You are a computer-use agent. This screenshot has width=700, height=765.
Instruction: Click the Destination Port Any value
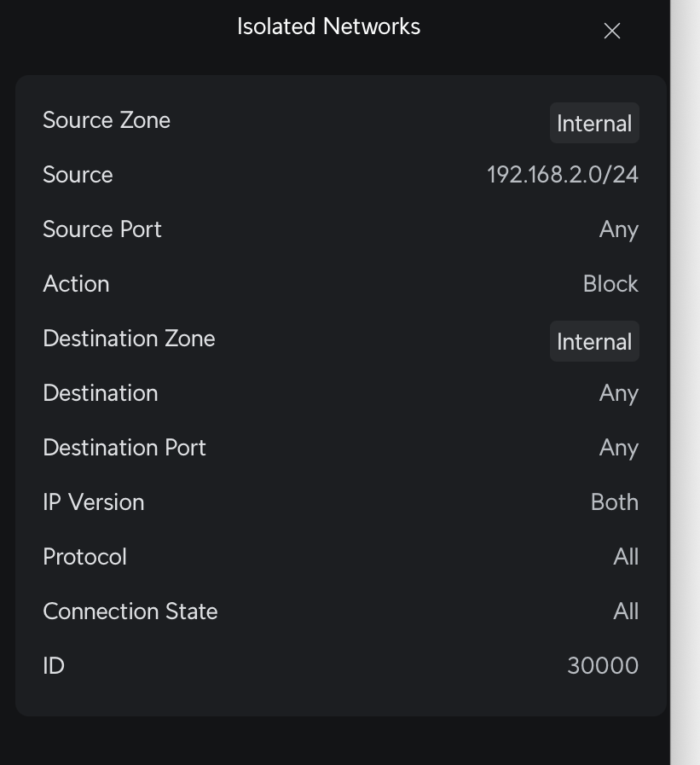(618, 448)
